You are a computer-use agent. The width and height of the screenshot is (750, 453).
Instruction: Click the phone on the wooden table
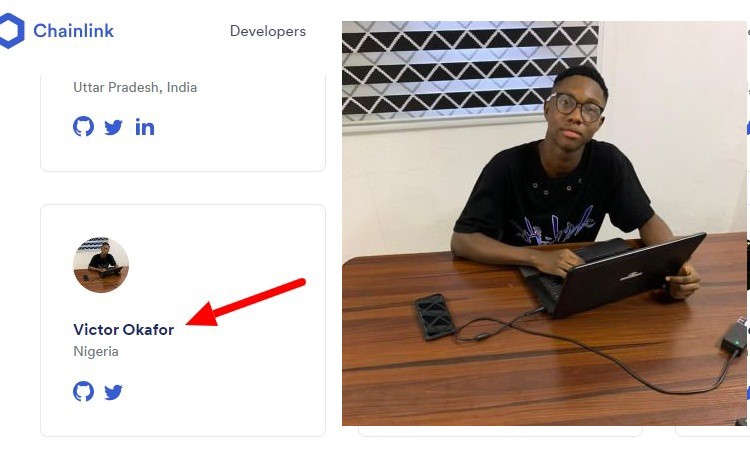coord(435,317)
